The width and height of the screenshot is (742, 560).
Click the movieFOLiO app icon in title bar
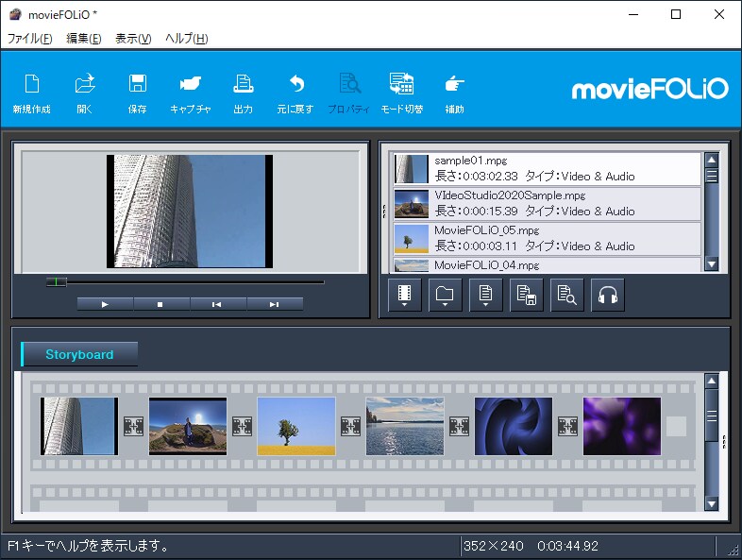point(15,14)
